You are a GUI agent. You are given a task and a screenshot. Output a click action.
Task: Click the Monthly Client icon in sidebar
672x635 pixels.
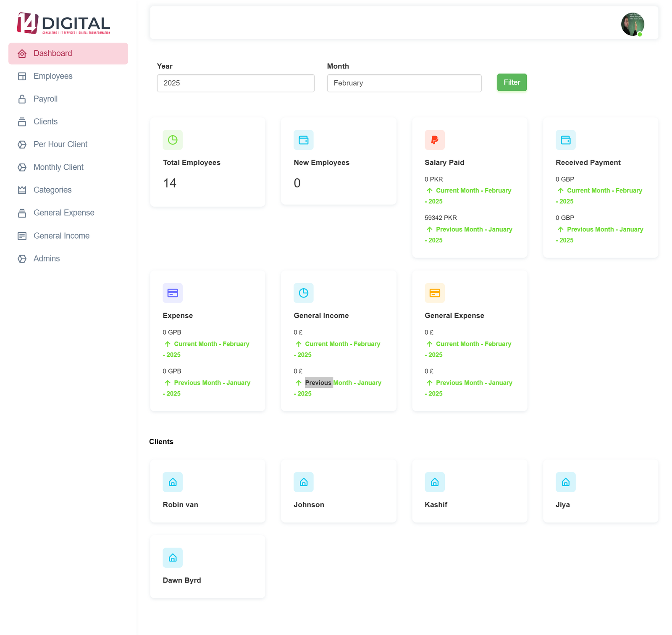click(x=22, y=167)
